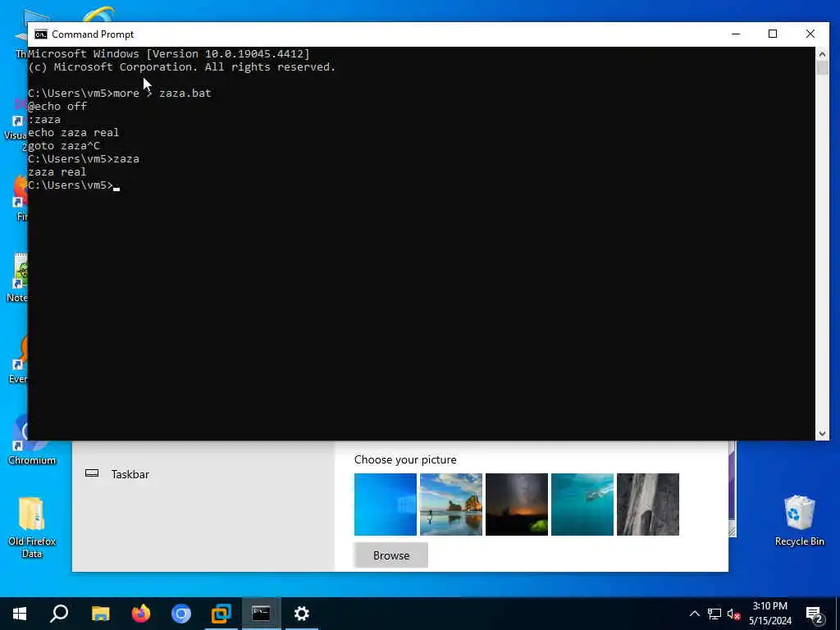The image size is (840, 630).
Task: Click the Taskbar keyboard icon in Settings
Action: [92, 473]
